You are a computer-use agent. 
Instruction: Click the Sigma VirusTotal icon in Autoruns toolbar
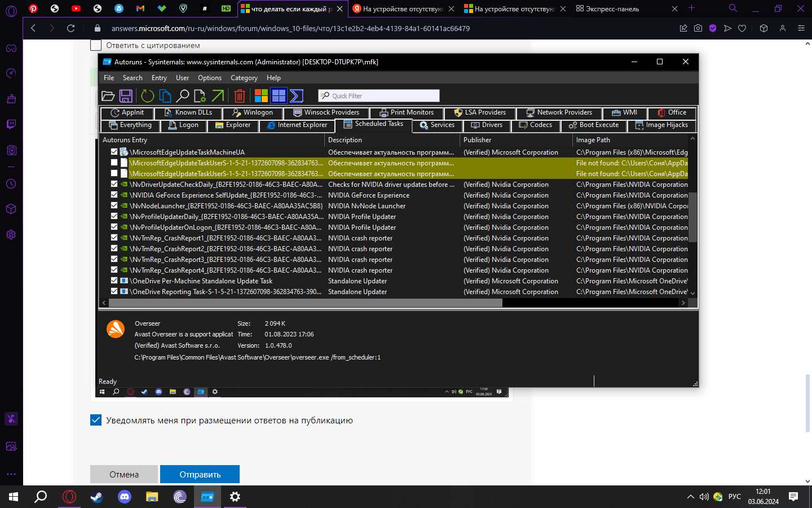click(297, 96)
